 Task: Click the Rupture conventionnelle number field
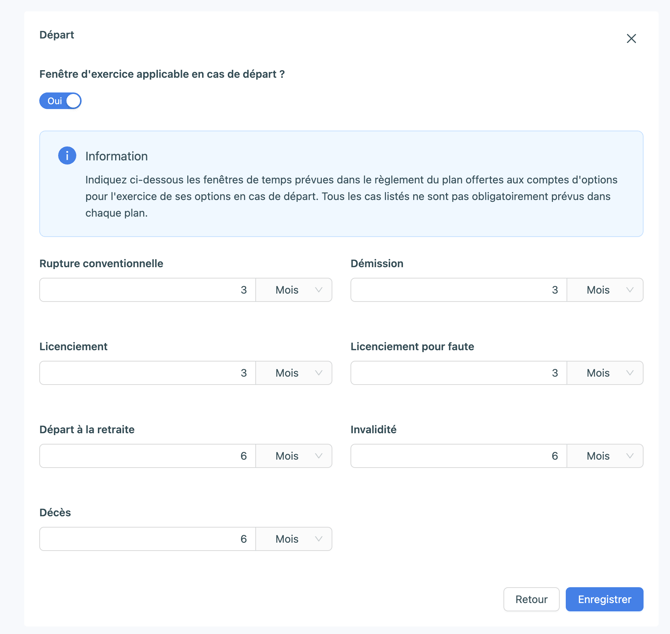coord(147,290)
